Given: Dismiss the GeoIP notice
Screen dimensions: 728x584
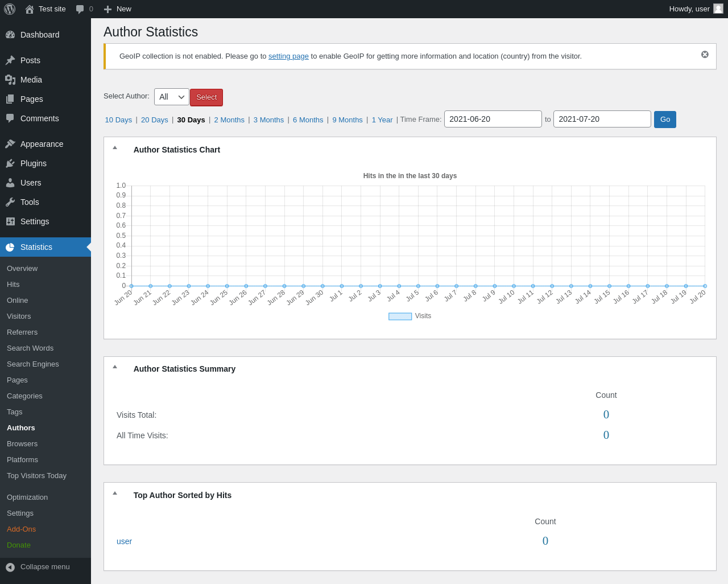Looking at the screenshot, I should pyautogui.click(x=705, y=55).
